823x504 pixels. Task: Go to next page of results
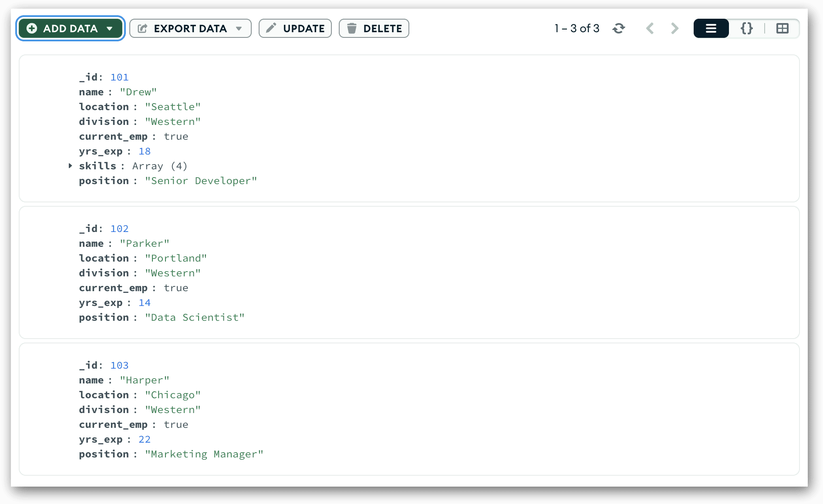coord(675,29)
